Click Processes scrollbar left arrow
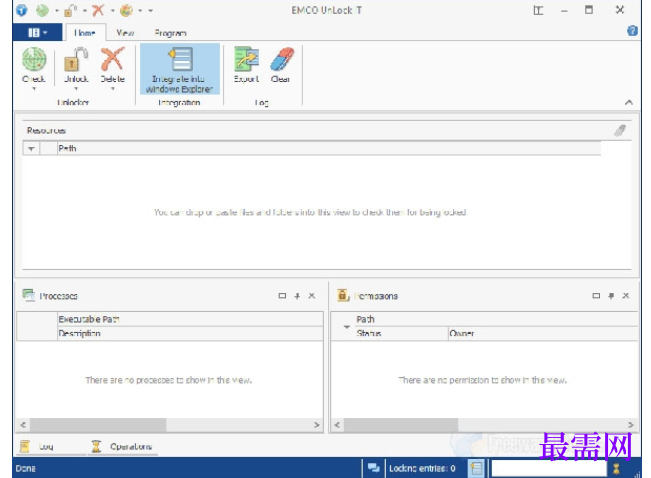 pos(23,425)
